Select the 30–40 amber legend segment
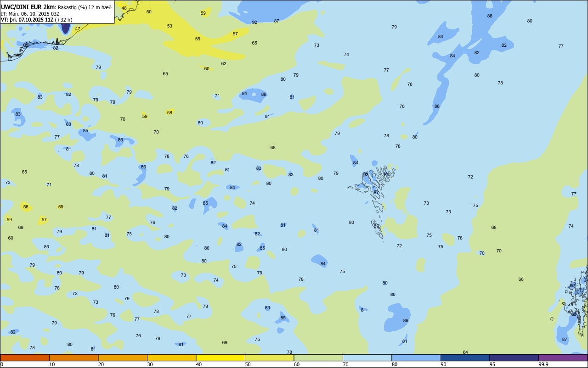The width and height of the screenshot is (588, 368). [x=171, y=357]
